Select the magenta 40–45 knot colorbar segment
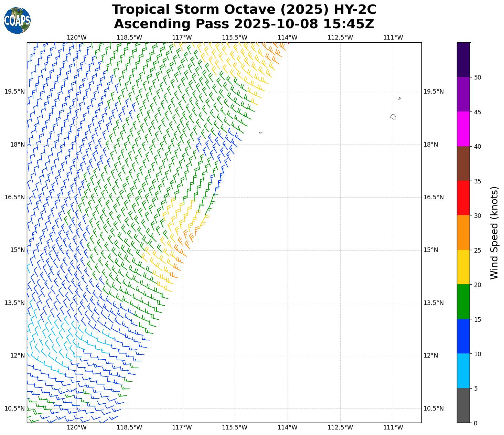The image size is (504, 435). tap(463, 129)
